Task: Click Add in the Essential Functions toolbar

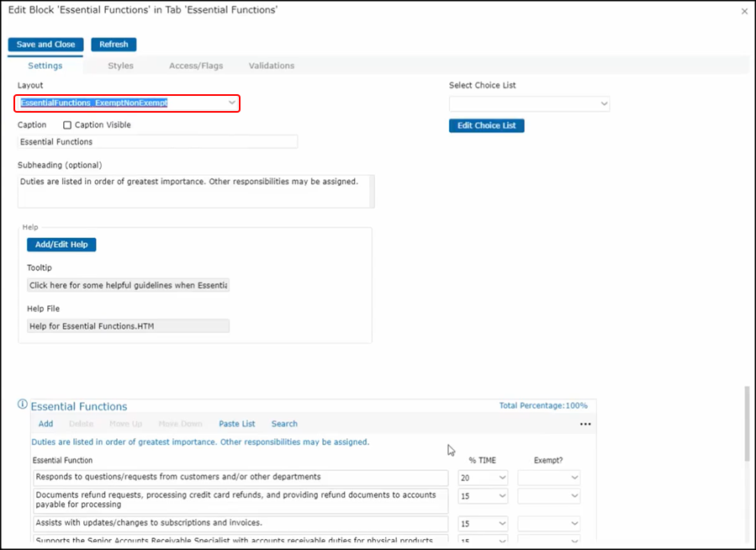Action: (x=45, y=424)
